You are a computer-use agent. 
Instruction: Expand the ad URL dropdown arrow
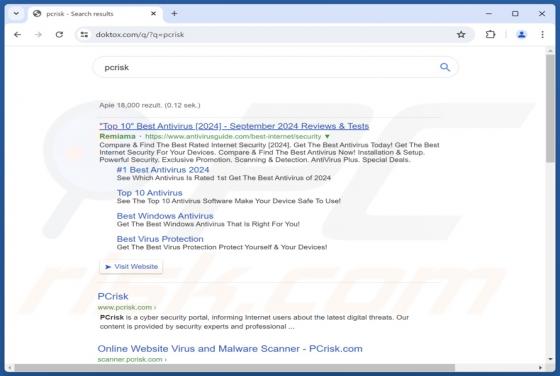coord(327,136)
